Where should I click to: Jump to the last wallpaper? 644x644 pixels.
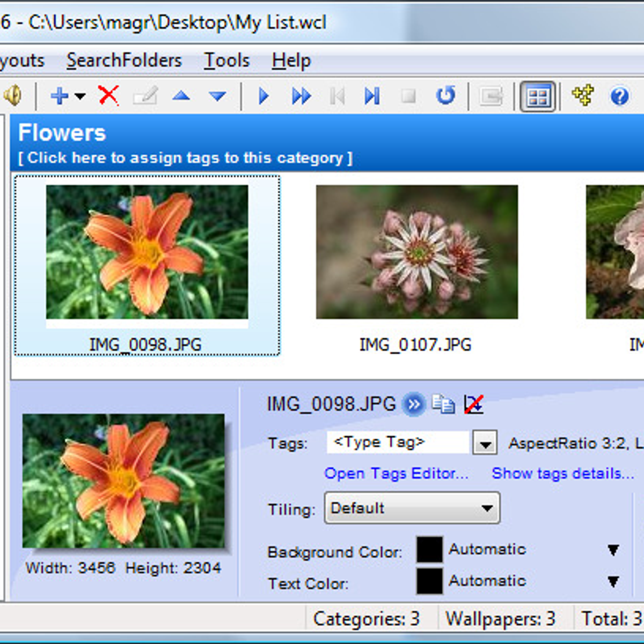click(372, 96)
